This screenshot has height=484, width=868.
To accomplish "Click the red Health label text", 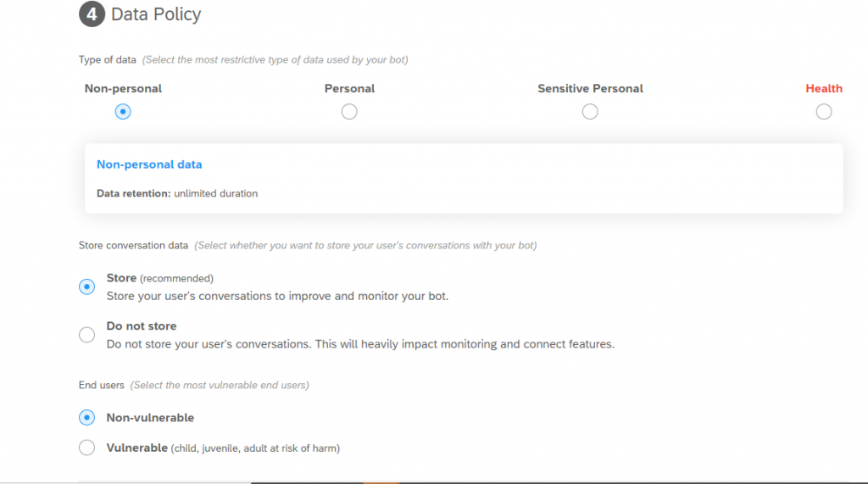I will click(x=824, y=89).
